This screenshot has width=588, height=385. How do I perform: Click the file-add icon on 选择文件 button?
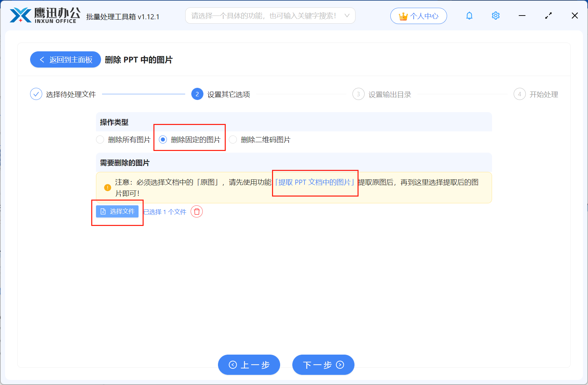103,211
